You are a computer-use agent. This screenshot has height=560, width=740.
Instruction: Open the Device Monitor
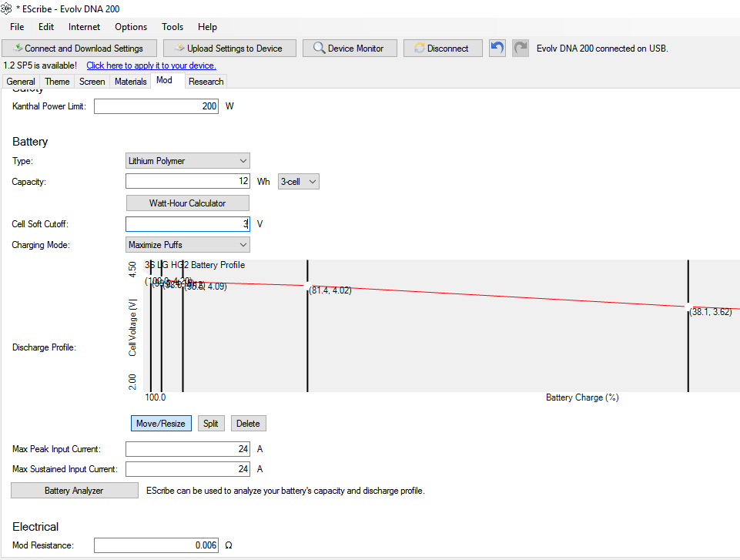coord(349,49)
